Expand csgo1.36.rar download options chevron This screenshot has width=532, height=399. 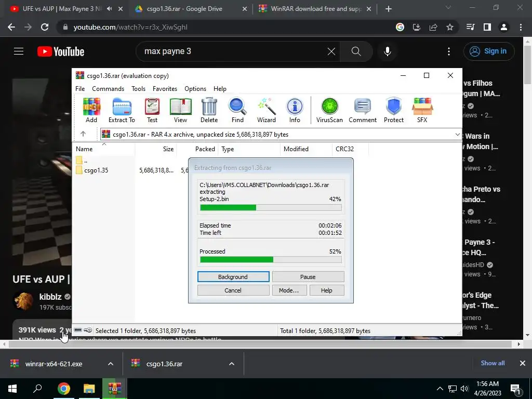point(232,364)
